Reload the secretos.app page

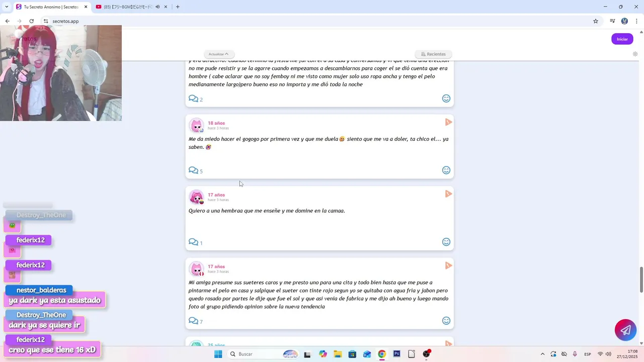click(x=31, y=21)
